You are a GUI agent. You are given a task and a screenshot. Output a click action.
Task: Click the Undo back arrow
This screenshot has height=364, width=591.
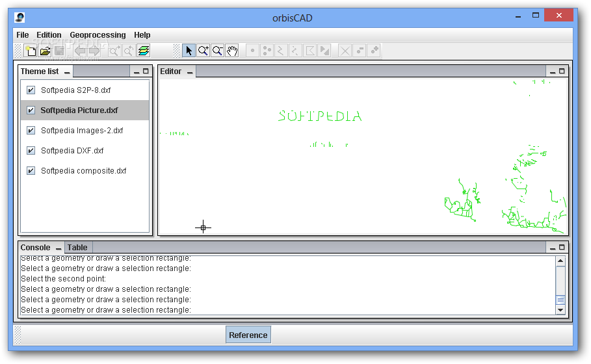(x=80, y=51)
